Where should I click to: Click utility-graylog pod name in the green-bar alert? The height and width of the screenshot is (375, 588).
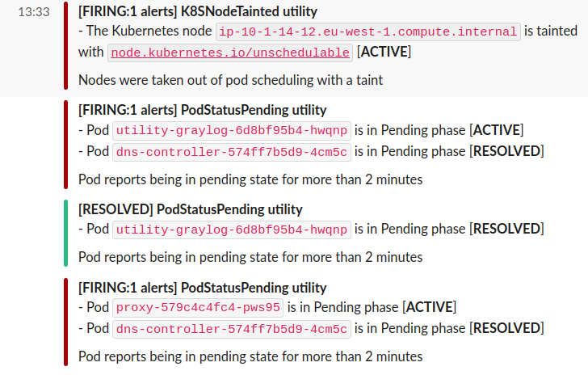coord(231,229)
